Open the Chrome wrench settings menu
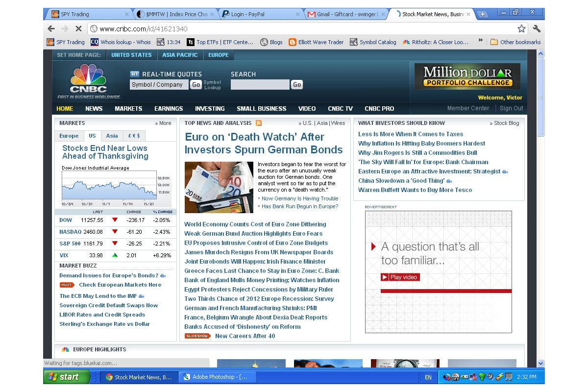 pos(536,28)
